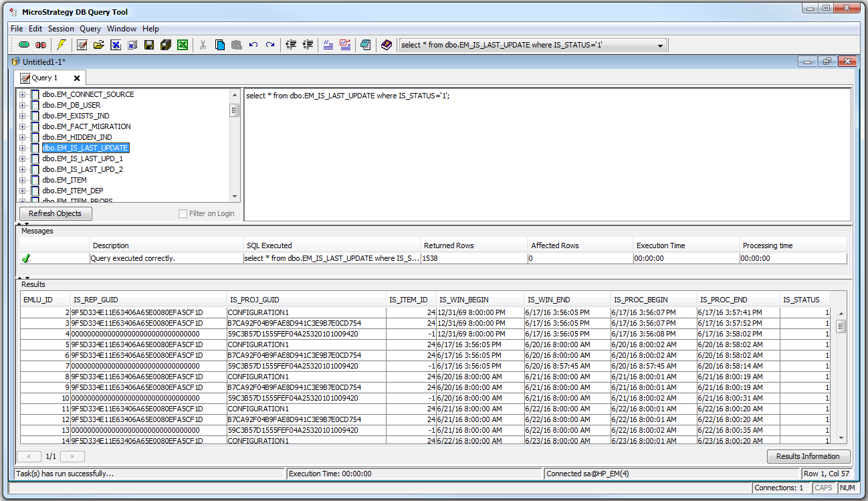Run query with the lightning bolt icon
This screenshot has height=501, width=868.
point(62,45)
